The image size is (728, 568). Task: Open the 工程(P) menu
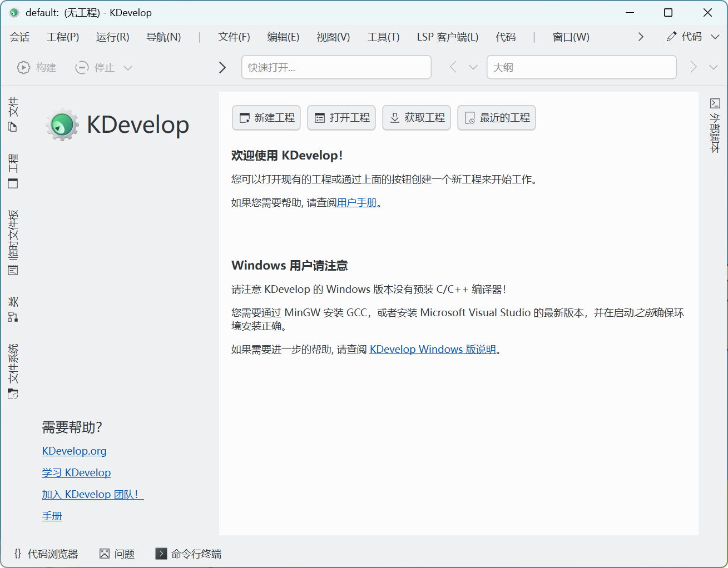(x=62, y=37)
